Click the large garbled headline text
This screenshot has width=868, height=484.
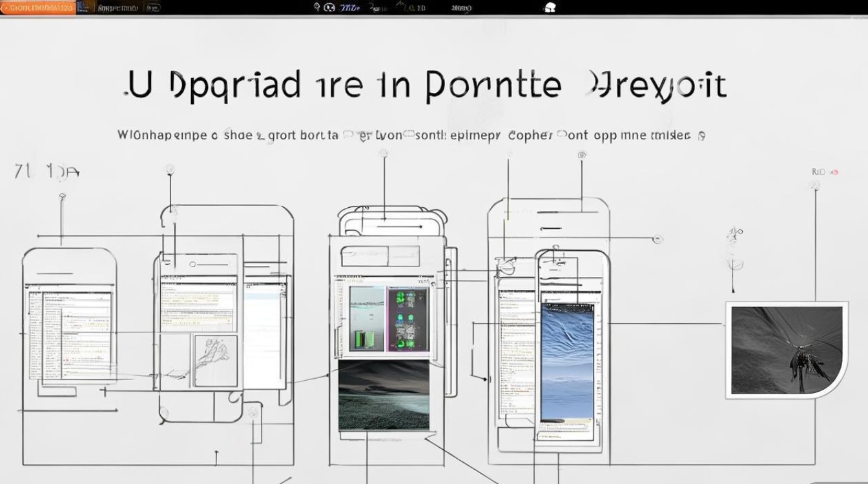426,87
